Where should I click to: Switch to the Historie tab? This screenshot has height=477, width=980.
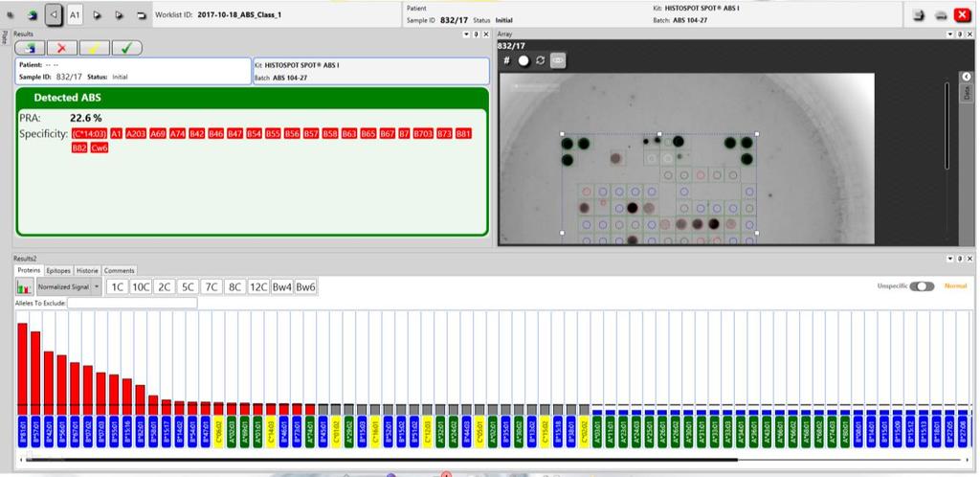tap(87, 271)
